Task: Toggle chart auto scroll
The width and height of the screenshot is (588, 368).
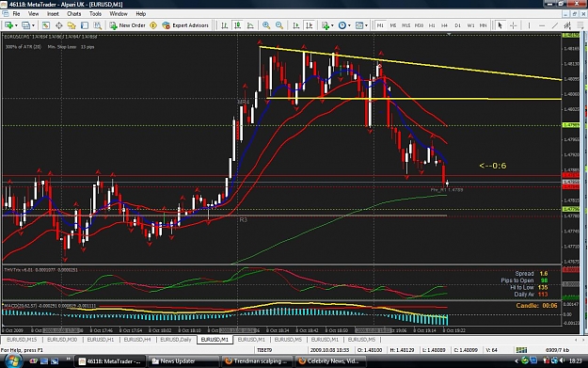Action: pyautogui.click(x=296, y=25)
